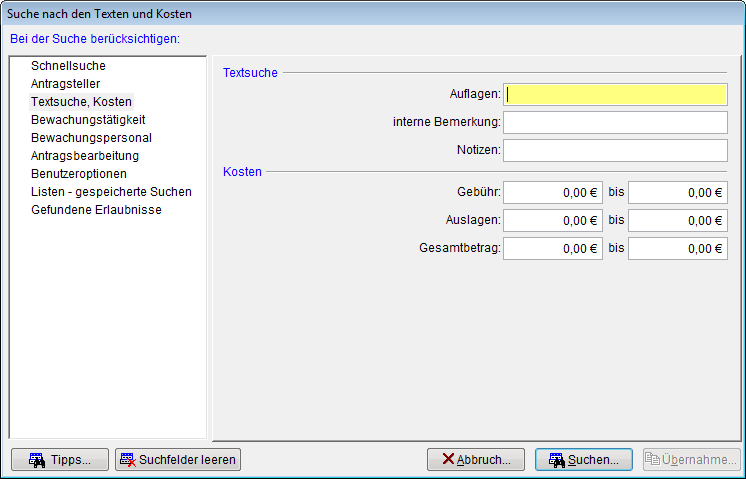Click the interne Bemerkung input field

(x=615, y=123)
